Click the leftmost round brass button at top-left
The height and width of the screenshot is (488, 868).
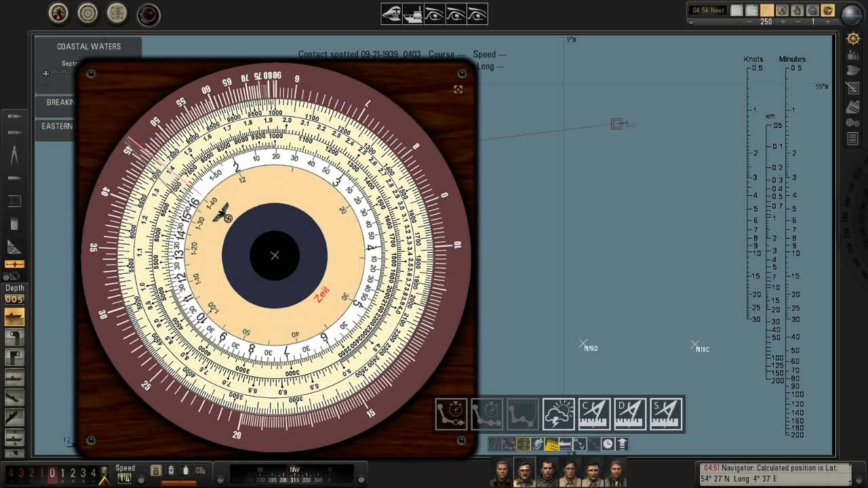tap(59, 14)
